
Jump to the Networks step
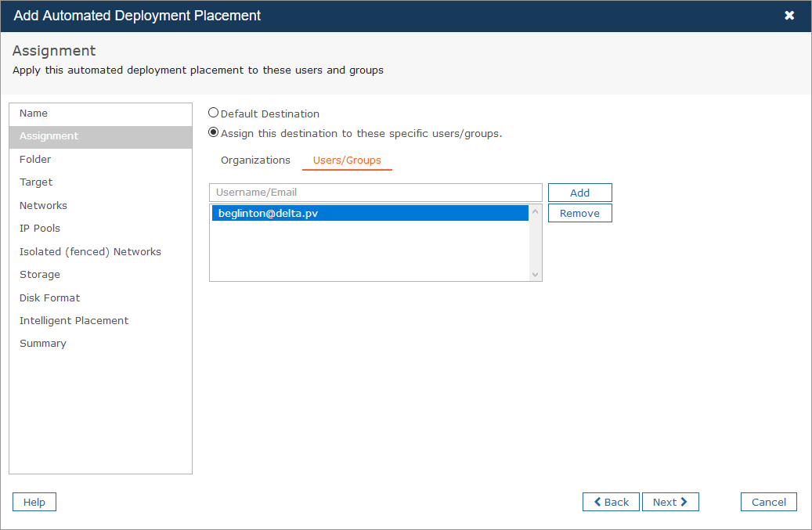[43, 206]
